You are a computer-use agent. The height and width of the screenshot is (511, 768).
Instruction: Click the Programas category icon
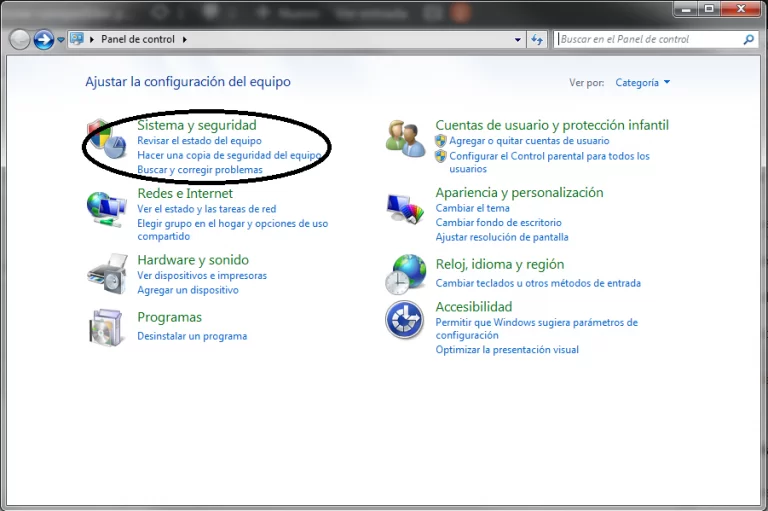(106, 328)
